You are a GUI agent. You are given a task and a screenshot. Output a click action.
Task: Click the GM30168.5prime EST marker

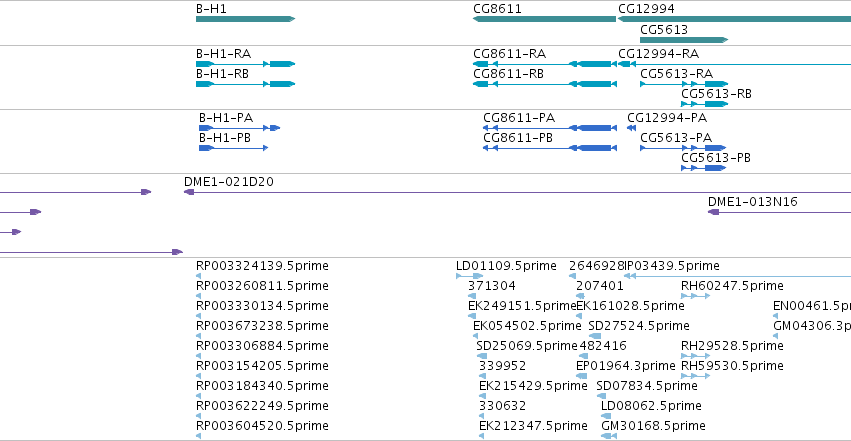click(609, 436)
